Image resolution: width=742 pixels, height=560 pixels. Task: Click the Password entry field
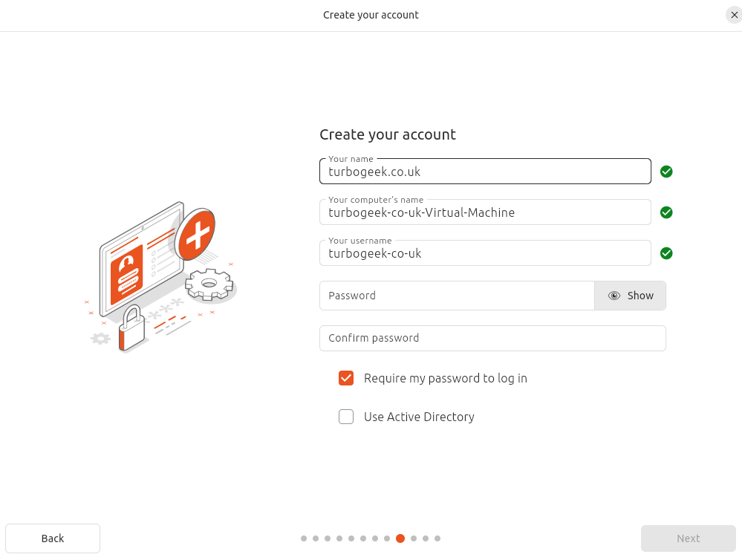pos(457,296)
